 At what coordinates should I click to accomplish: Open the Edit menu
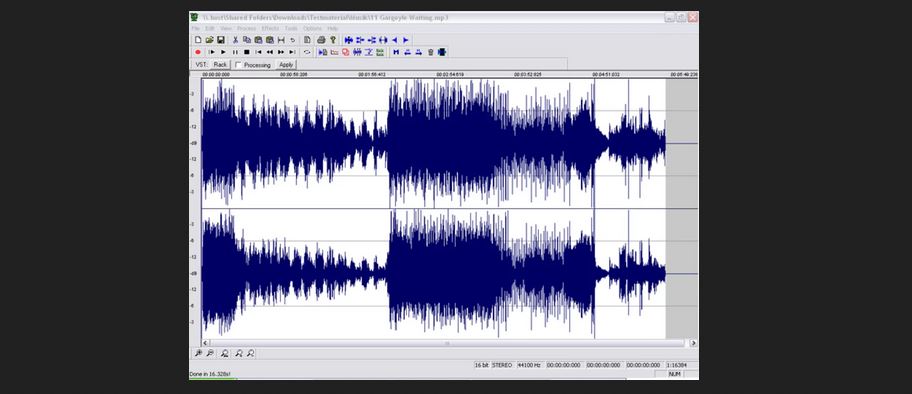point(210,29)
